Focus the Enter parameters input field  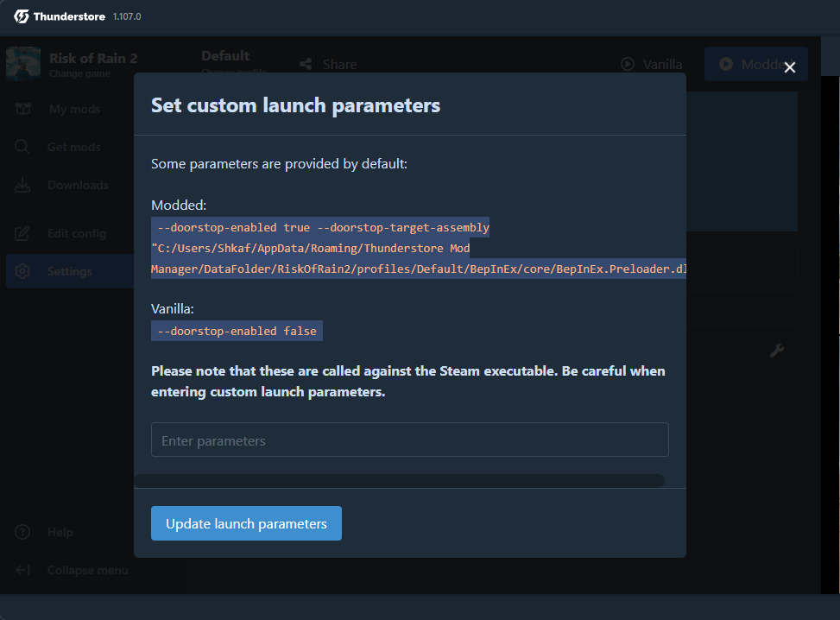coord(410,440)
